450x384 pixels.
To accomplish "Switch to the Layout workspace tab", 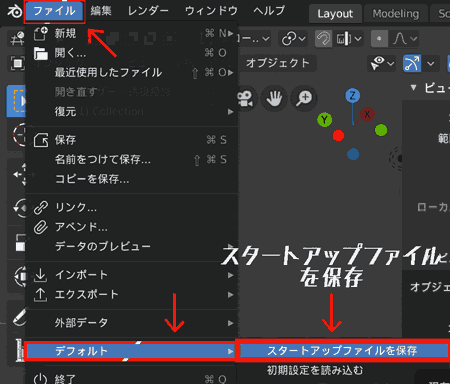I will (335, 14).
